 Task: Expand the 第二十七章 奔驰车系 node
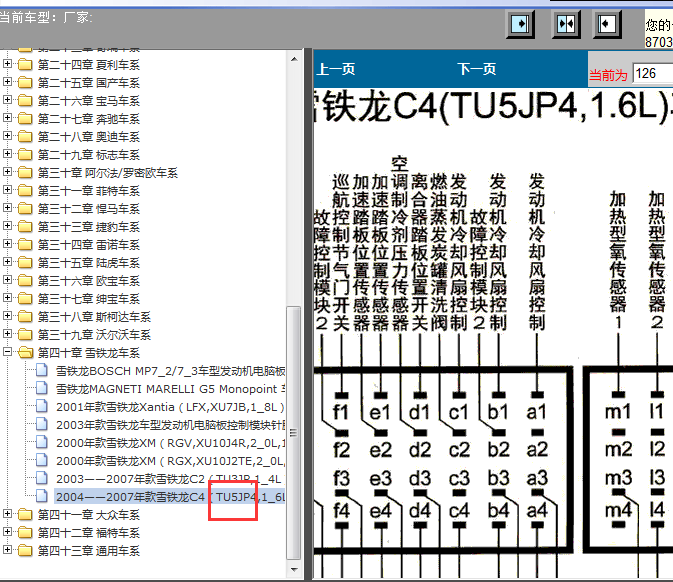coord(7,118)
